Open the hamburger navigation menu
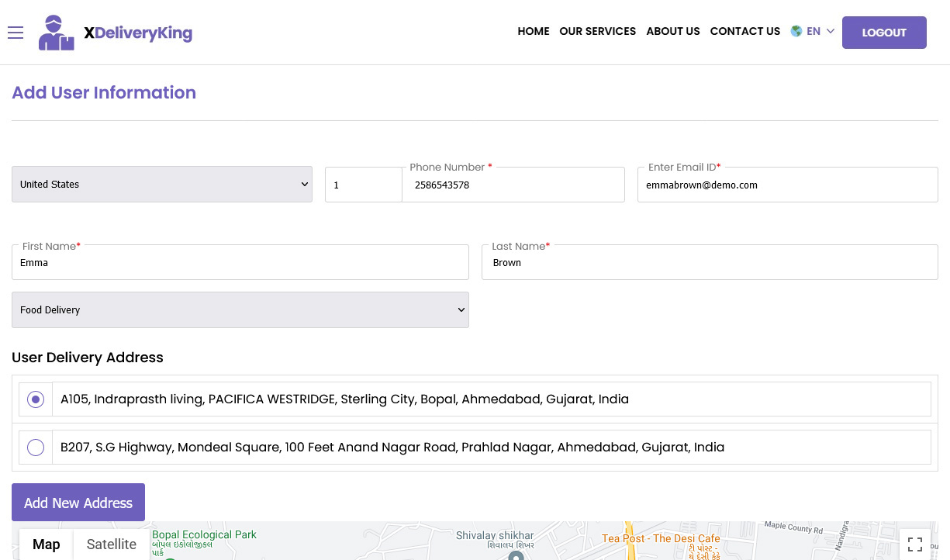 (x=16, y=33)
